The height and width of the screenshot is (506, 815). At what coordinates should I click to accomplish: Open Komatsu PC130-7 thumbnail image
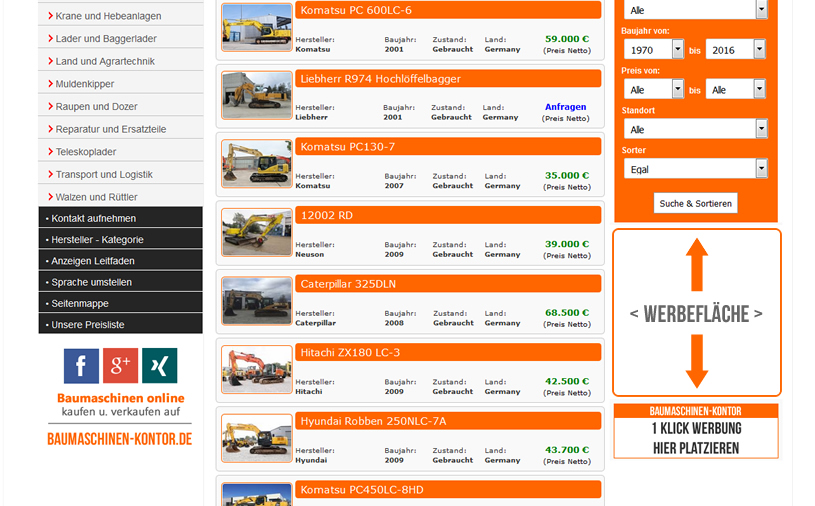tap(257, 164)
